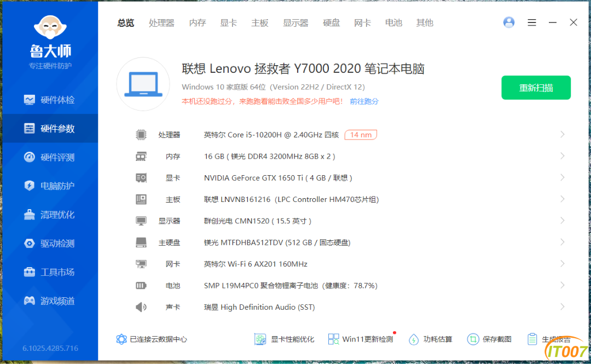
Task: Click the 保存截图 crop icon
Action: click(473, 339)
